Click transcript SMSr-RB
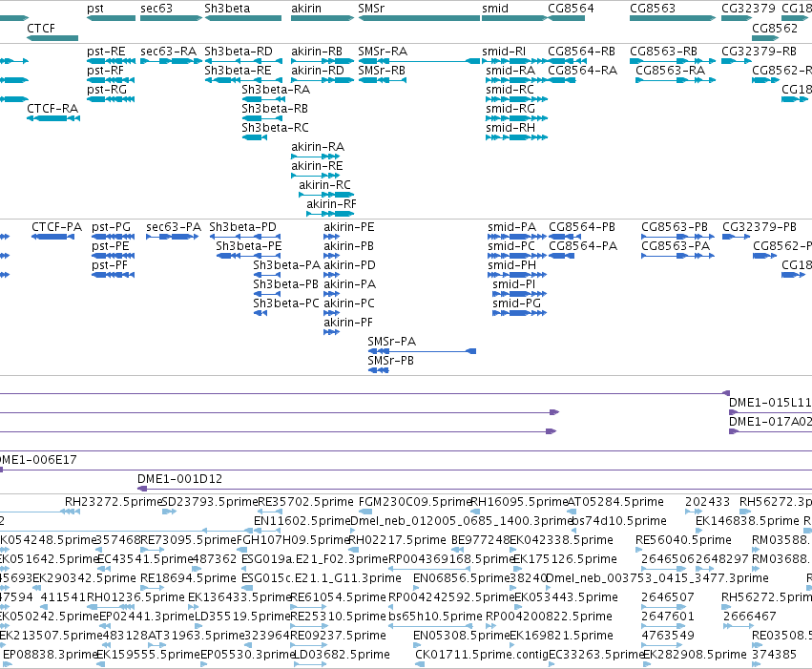The height and width of the screenshot is (669, 812). click(382, 71)
